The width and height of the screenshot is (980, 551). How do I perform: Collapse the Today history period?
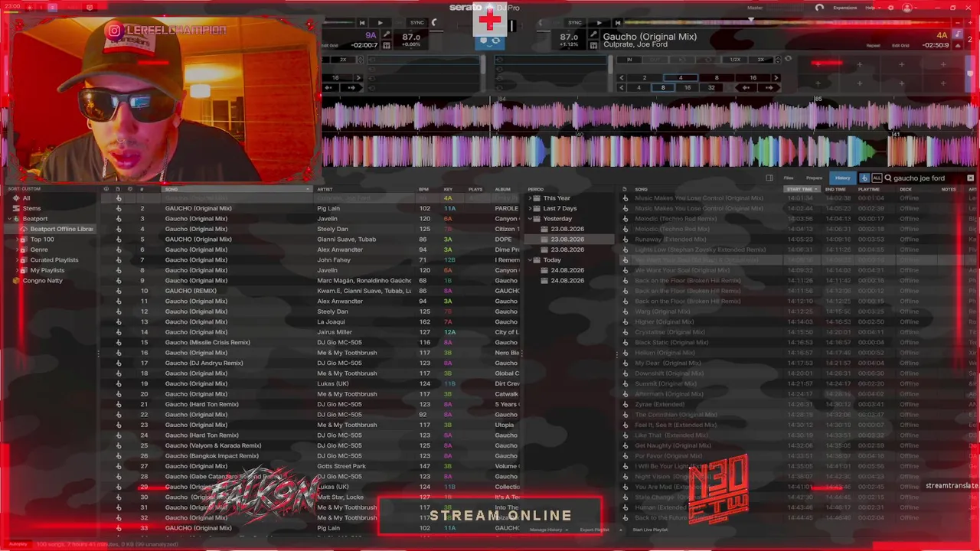tap(530, 260)
